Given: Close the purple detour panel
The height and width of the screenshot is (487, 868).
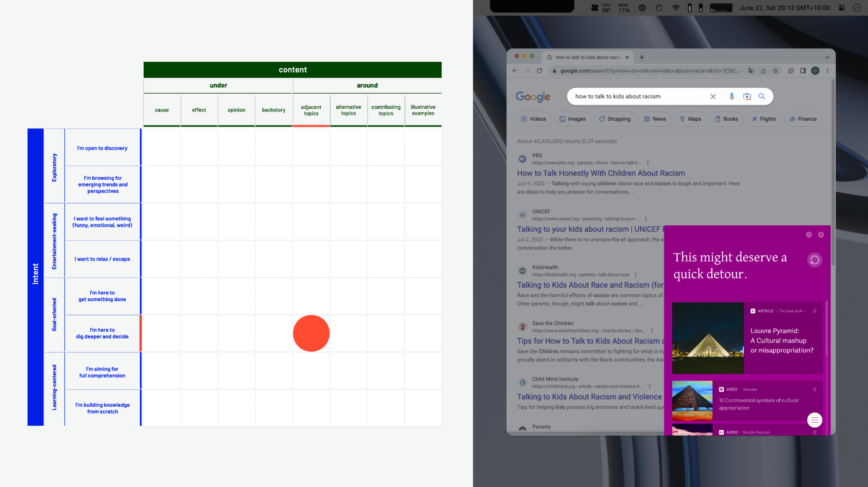Looking at the screenshot, I should coord(821,234).
